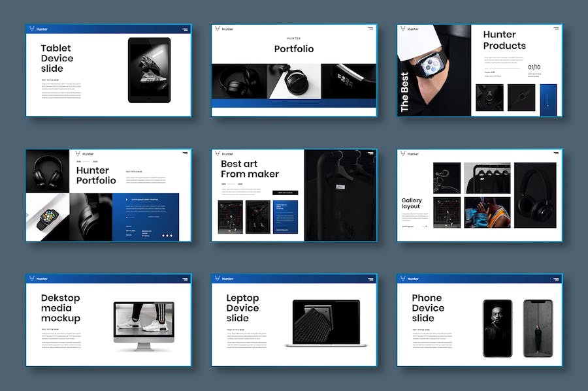
Task: Click the Hunter logo on Gallery layout slide
Action: (x=410, y=154)
